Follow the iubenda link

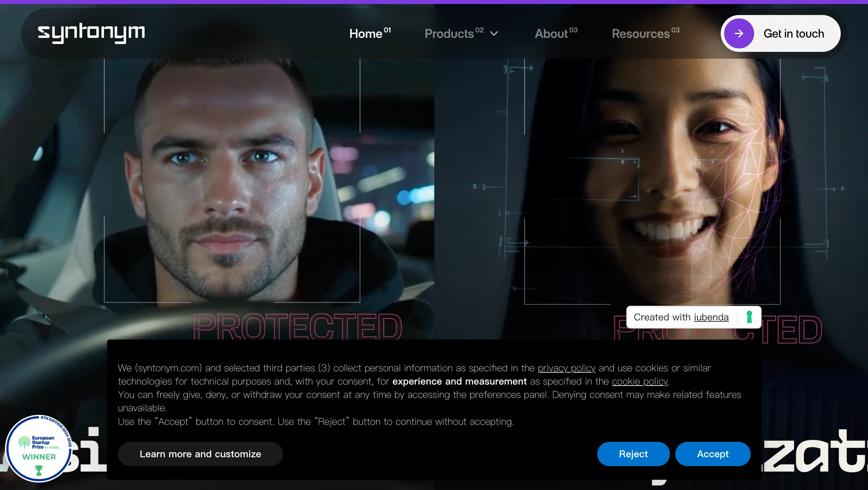click(711, 317)
